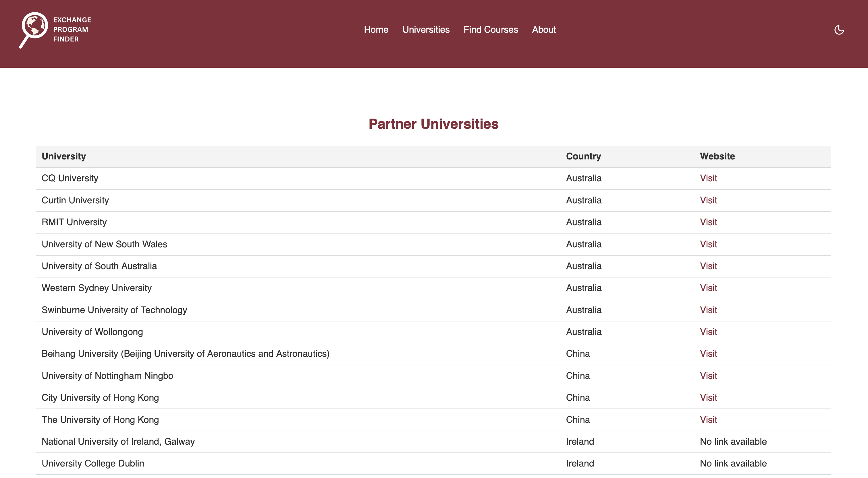Visit CQ University website link

708,178
